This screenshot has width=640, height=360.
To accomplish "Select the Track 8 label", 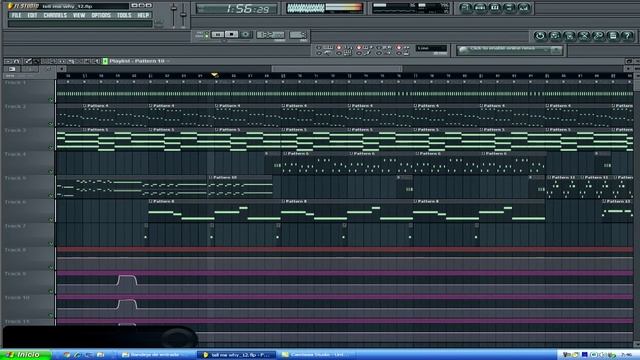I will tap(16, 250).
